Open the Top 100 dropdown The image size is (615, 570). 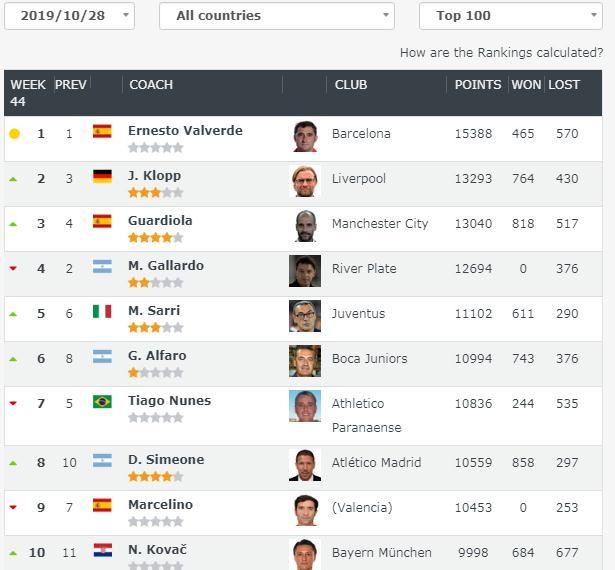tap(510, 16)
